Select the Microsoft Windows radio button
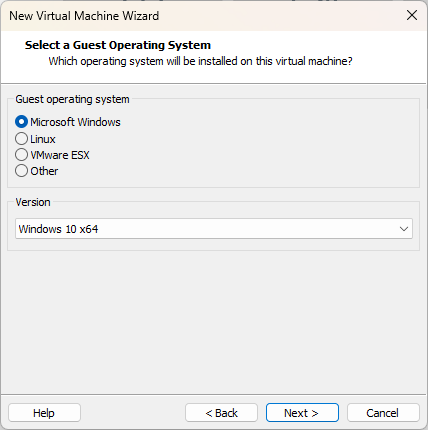Viewport: 428px width, 430px height. click(21, 122)
